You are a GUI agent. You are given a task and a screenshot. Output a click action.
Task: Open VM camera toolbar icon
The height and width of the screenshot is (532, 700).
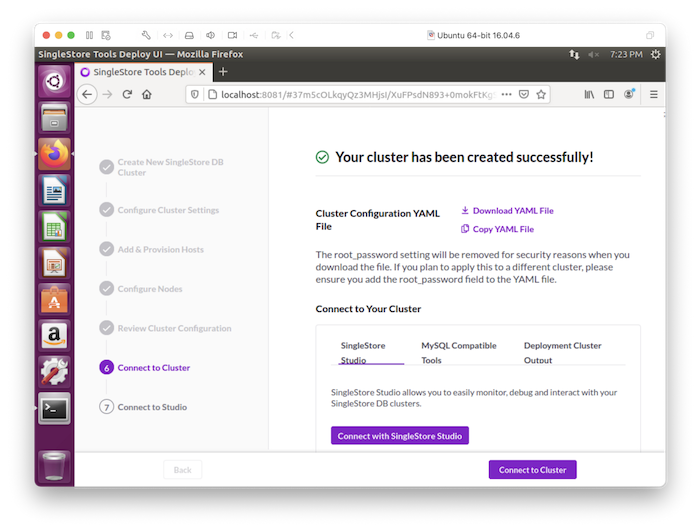click(232, 35)
